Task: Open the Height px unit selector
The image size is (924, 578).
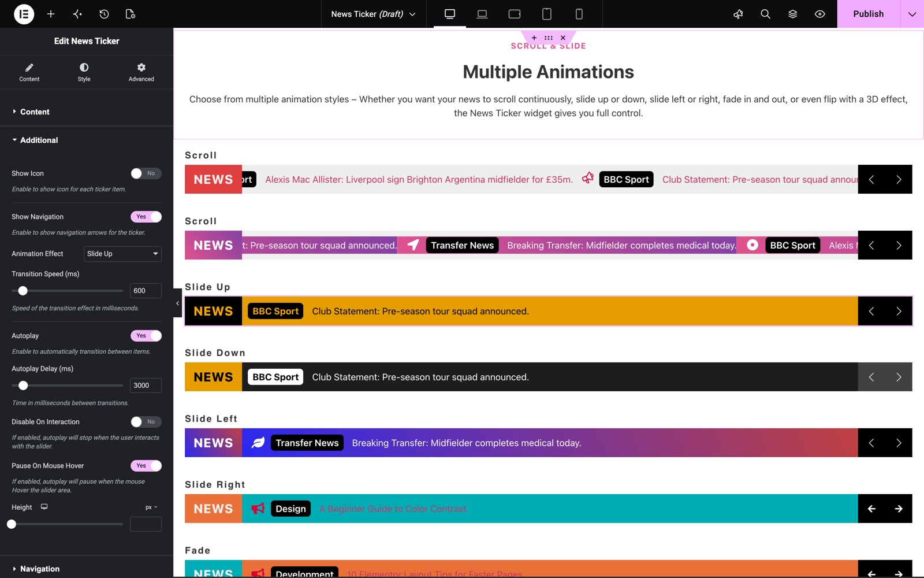Action: click(x=151, y=507)
